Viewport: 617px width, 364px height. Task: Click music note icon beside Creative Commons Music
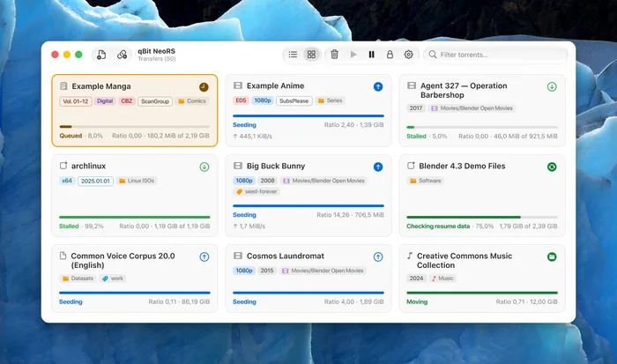coord(410,256)
